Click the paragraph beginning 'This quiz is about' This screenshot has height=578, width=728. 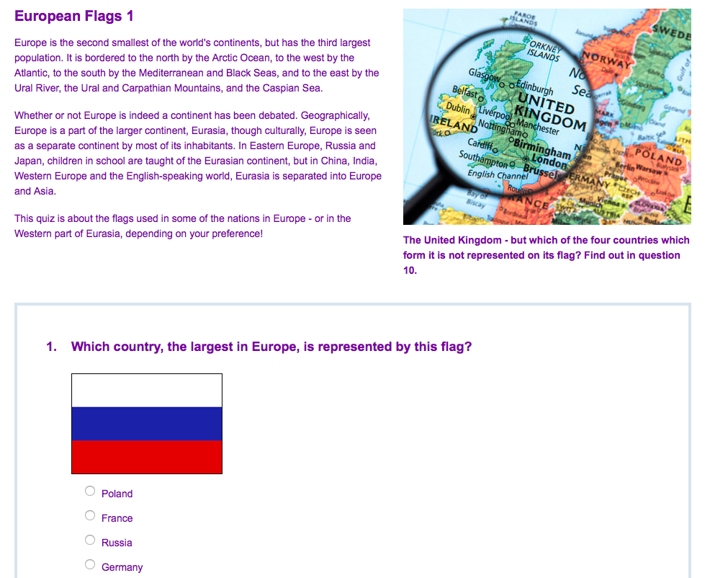click(182, 226)
